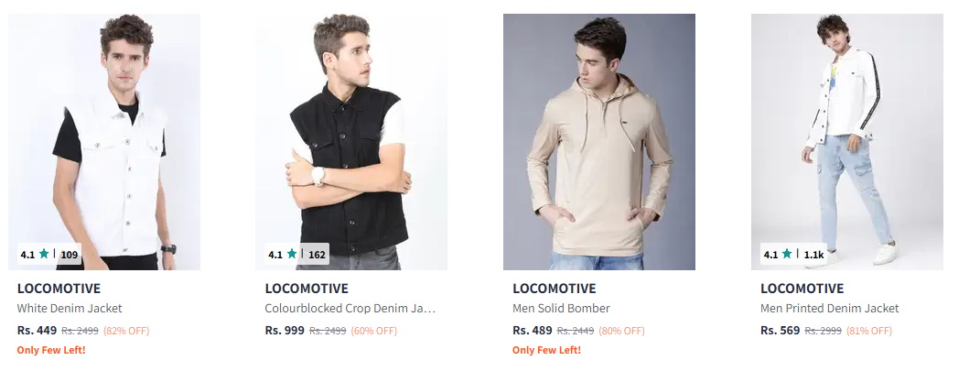This screenshot has height=371, width=980.
Task: Open the Men Printed Denim Jacket image
Action: pyautogui.click(x=847, y=142)
